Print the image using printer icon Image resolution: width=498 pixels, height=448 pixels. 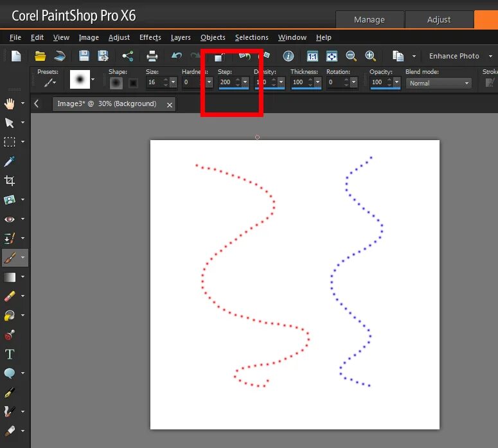(x=152, y=56)
